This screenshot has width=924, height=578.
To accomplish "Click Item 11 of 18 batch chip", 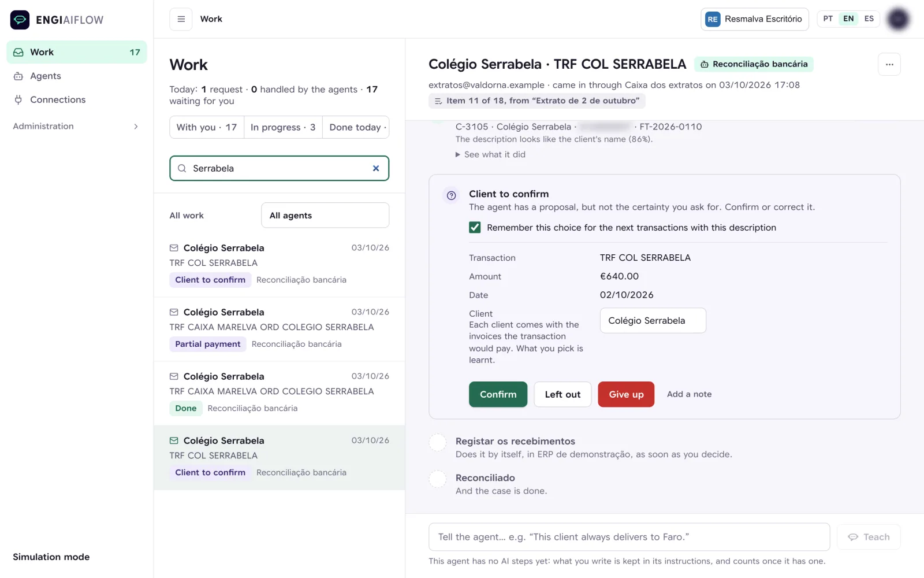I will click(537, 101).
